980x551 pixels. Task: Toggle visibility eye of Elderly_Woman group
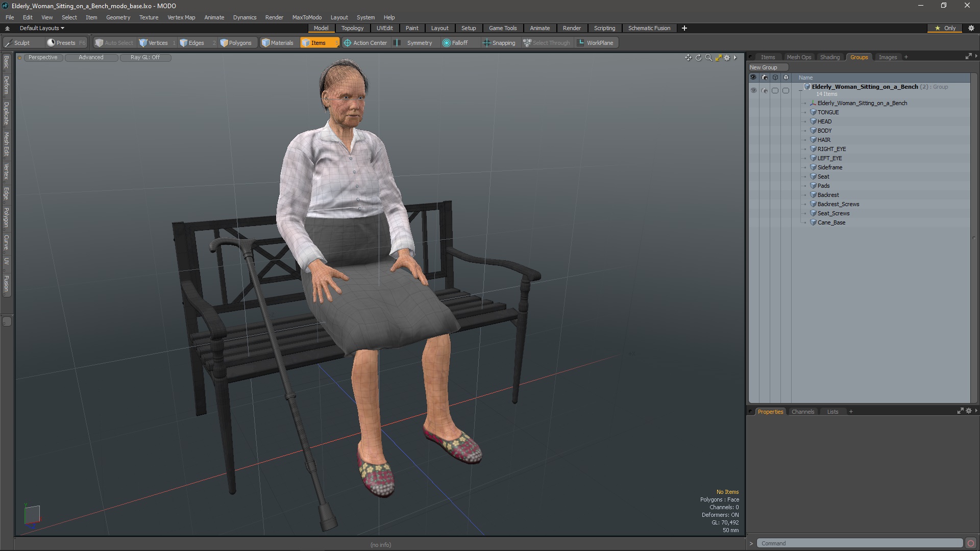point(753,90)
